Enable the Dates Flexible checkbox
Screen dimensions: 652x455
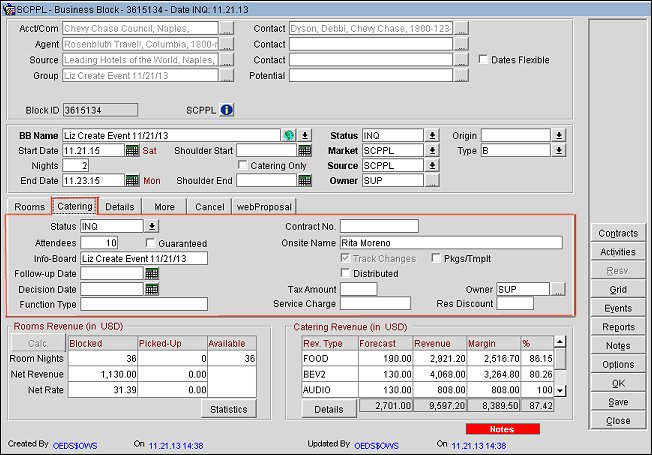483,60
